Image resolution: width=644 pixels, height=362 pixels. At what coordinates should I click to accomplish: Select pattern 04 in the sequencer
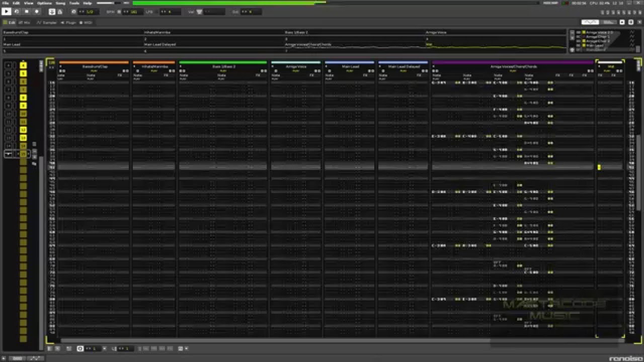[23, 65]
